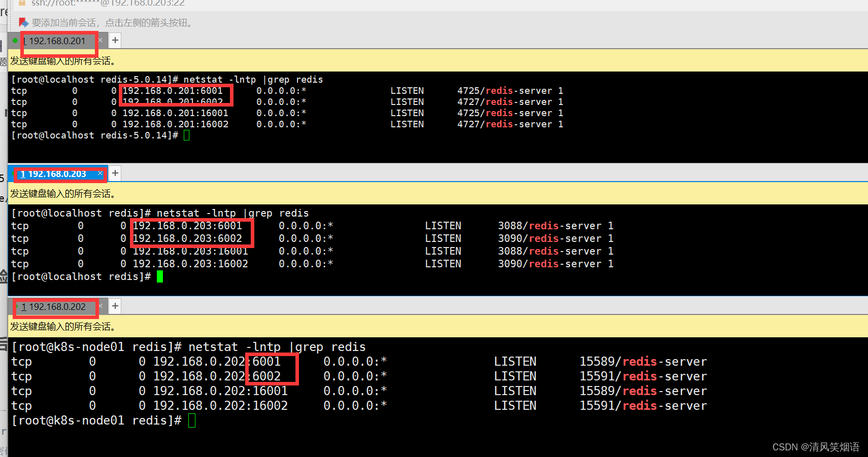Viewport: 868px width, 457px height.
Task: Select text 192.168.0.201:16001 in first terminal
Action: point(176,113)
